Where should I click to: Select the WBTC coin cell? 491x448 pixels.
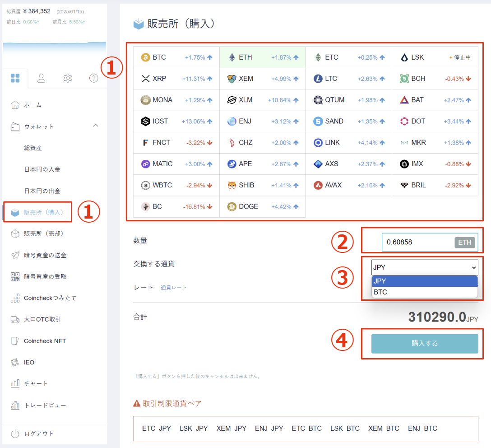click(x=176, y=185)
